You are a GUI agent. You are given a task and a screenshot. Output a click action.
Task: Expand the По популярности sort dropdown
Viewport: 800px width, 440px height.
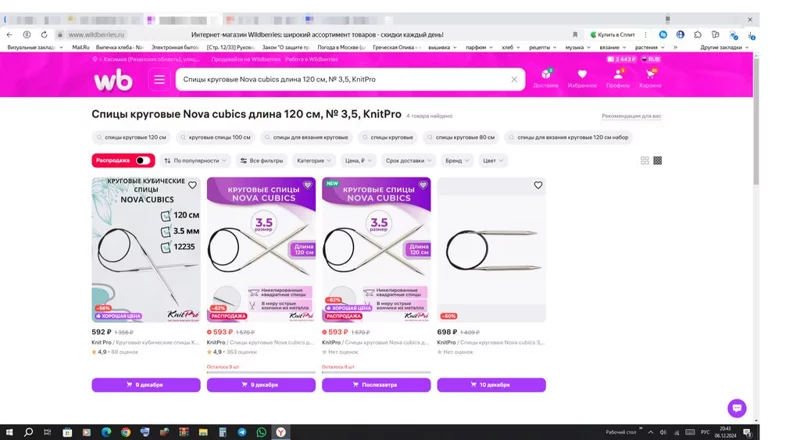point(195,160)
